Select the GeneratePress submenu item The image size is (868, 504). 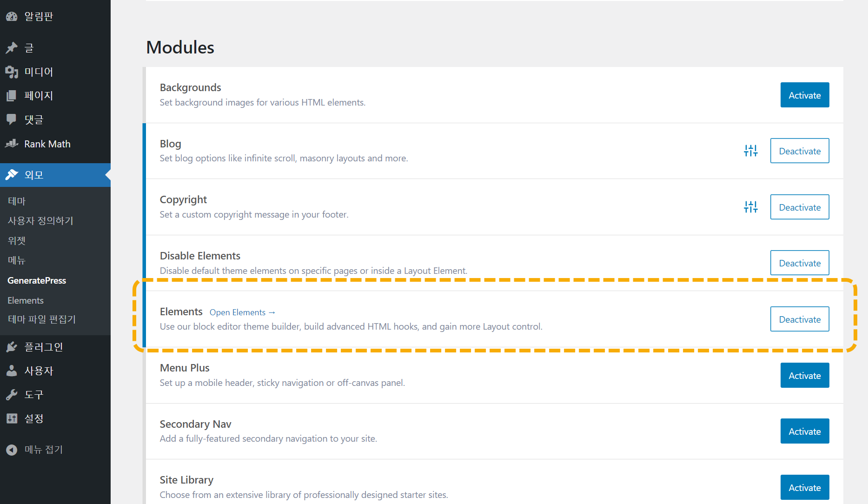37,280
